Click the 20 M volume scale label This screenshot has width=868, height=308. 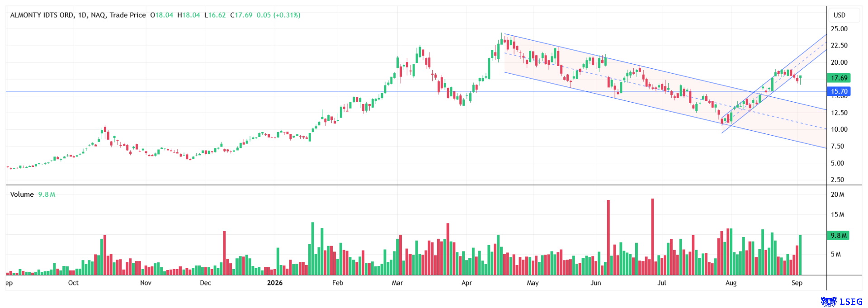837,194
